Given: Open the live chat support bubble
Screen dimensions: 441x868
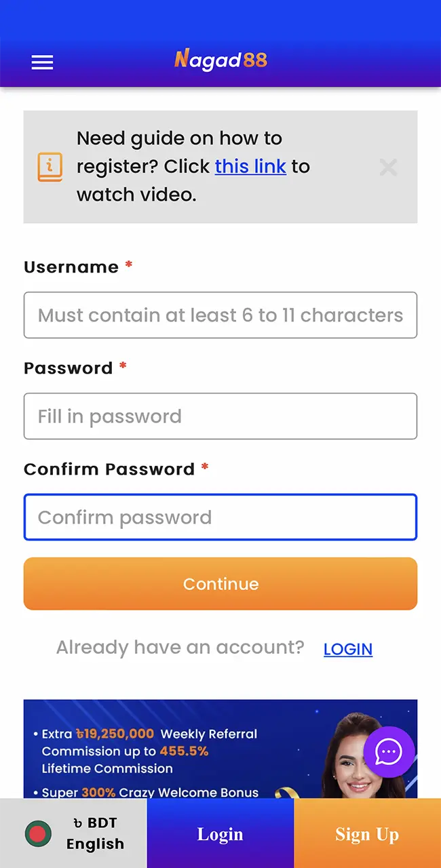Looking at the screenshot, I should coord(389,752).
